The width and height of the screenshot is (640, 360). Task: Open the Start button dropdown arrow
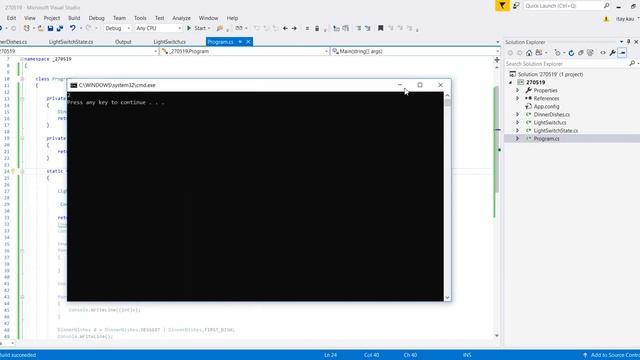[209, 28]
